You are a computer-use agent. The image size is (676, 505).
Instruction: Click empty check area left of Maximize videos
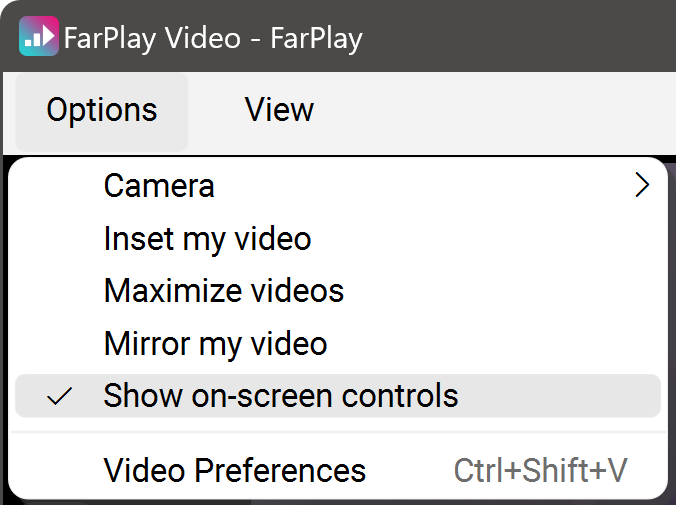[61, 291]
